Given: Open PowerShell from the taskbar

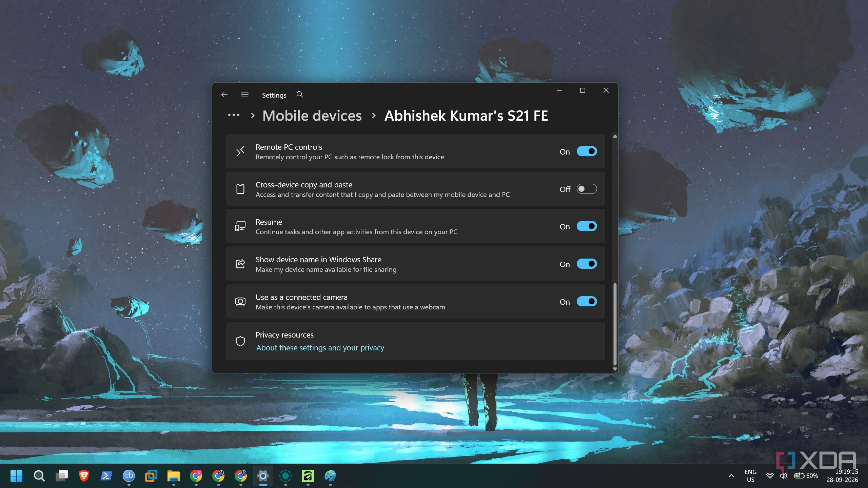Looking at the screenshot, I should coord(106,476).
